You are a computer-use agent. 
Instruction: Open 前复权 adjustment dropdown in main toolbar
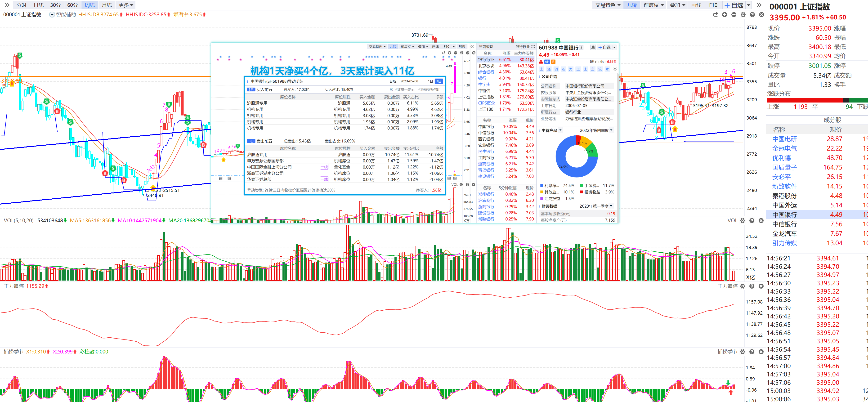[653, 5]
